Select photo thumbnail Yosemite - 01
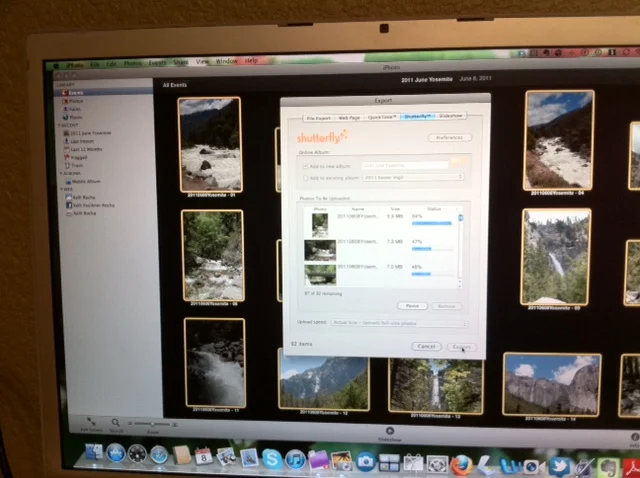The height and width of the screenshot is (478, 640). (x=211, y=145)
